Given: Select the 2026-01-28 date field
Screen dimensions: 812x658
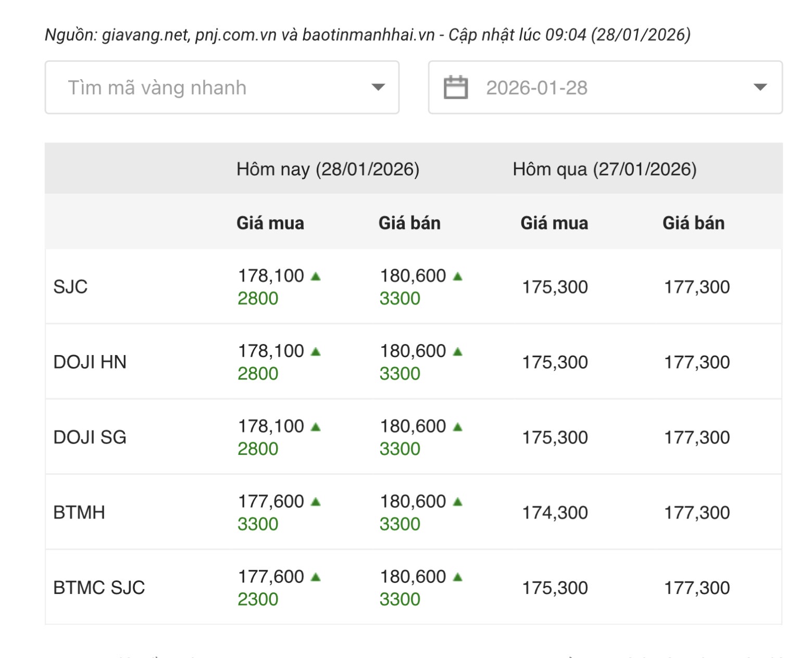Looking at the screenshot, I should (536, 88).
